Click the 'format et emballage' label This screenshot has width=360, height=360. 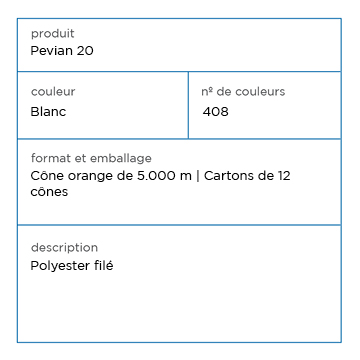pos(91,158)
